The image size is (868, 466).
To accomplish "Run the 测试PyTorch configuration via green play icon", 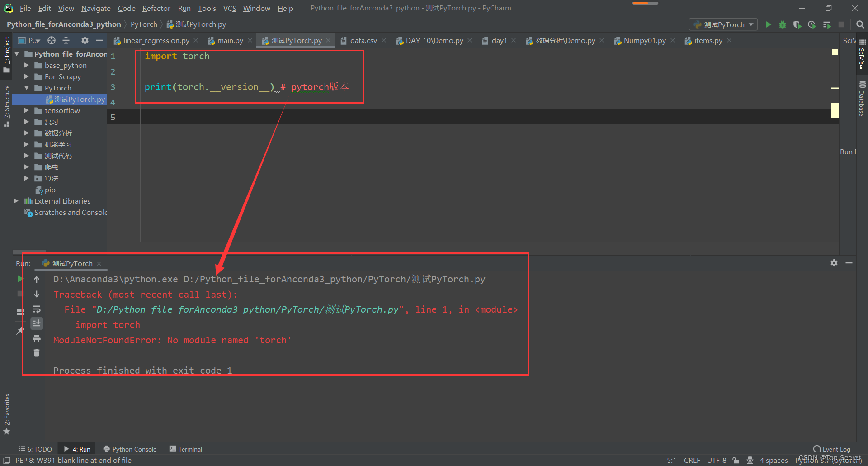I will point(769,24).
